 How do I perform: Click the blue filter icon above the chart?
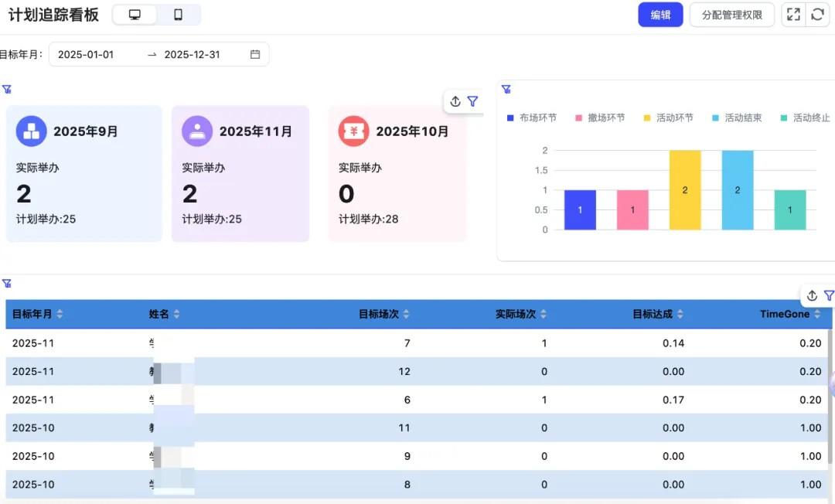[506, 90]
